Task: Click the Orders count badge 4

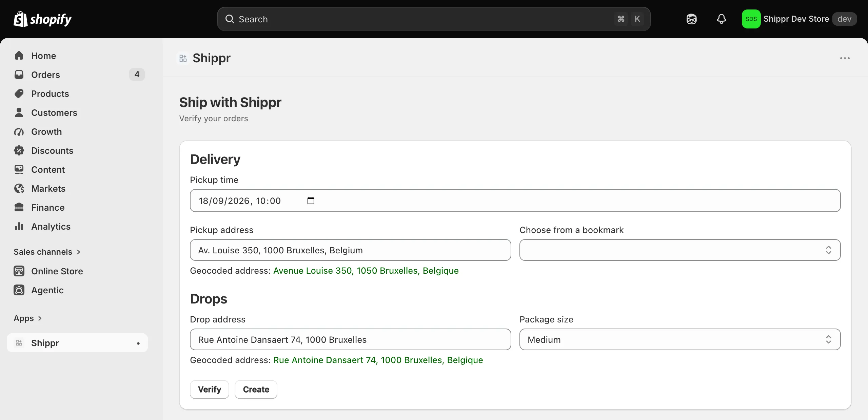Action: click(x=137, y=75)
